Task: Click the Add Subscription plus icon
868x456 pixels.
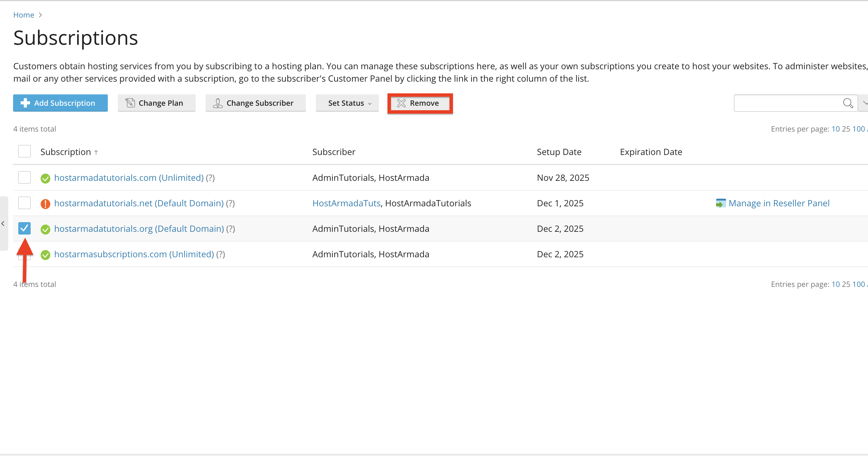Action: [x=25, y=103]
